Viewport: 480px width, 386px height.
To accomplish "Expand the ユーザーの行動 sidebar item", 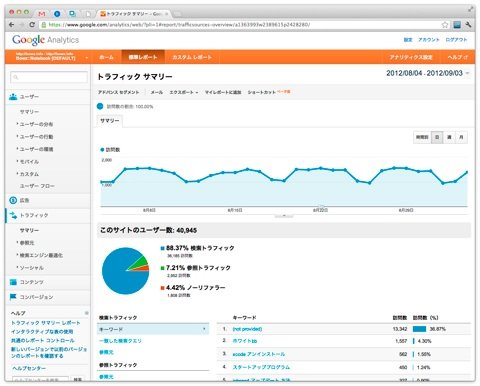I will (36, 137).
